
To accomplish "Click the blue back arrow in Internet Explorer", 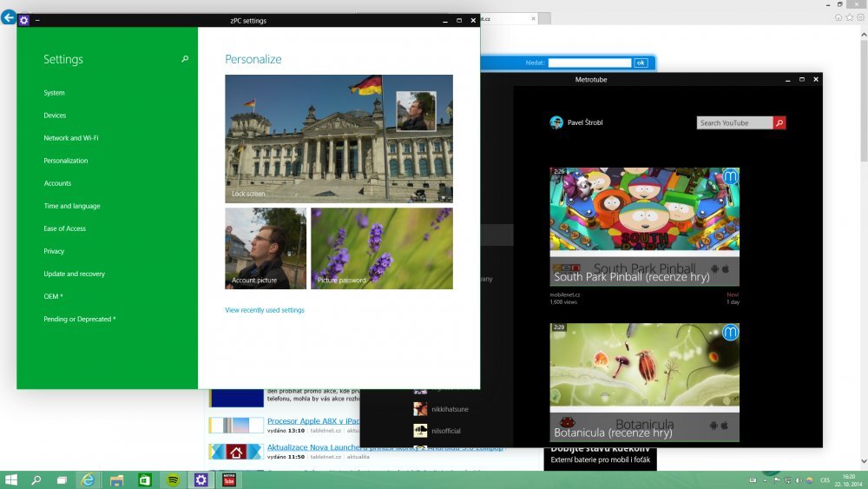I will coord(9,17).
